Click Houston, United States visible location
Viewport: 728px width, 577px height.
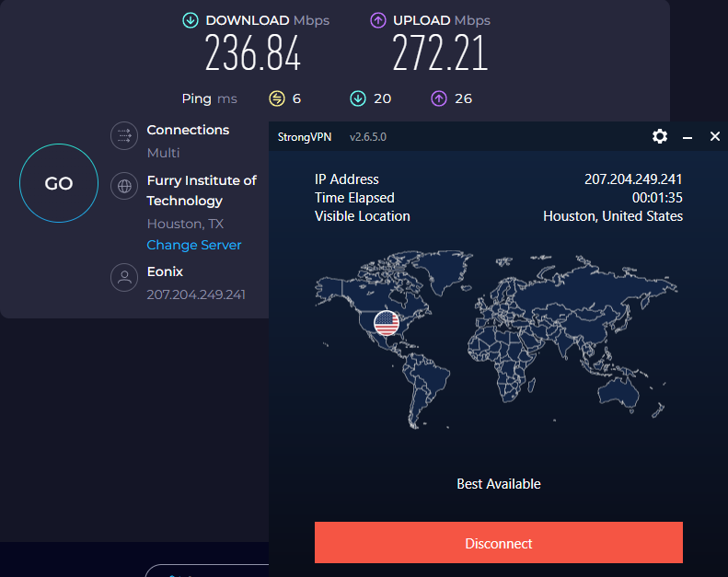point(613,216)
